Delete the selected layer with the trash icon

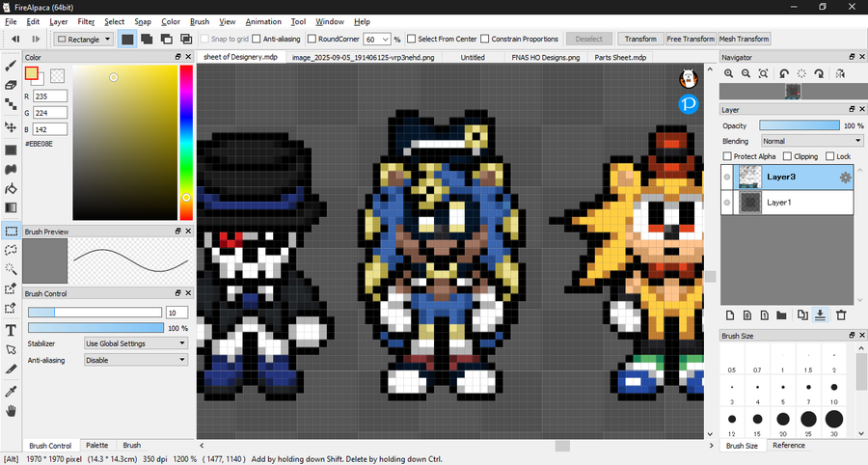click(x=841, y=315)
